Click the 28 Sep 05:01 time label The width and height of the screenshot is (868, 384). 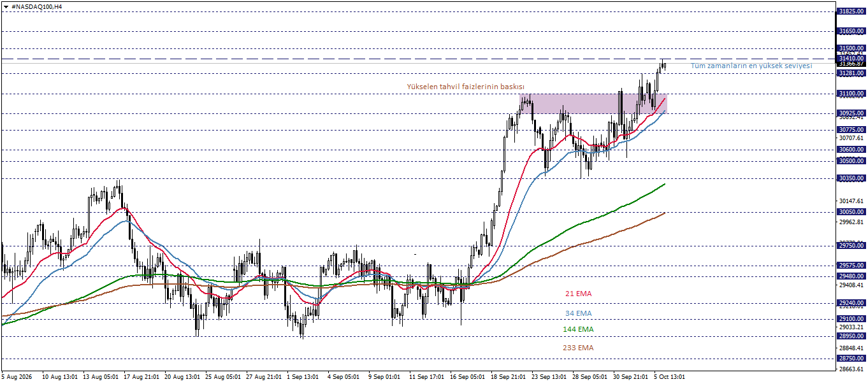point(591,377)
